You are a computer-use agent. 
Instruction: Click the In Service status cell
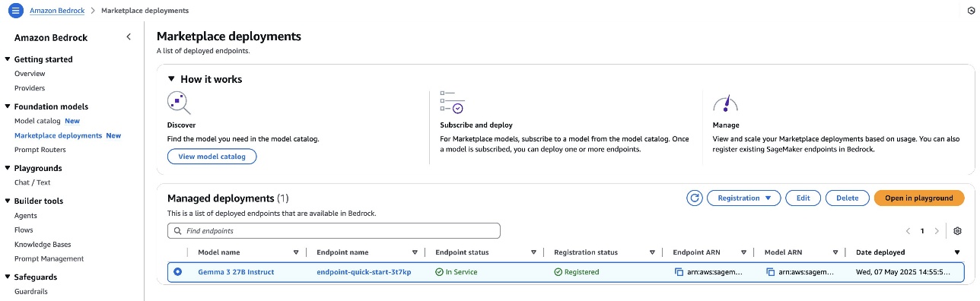point(456,272)
